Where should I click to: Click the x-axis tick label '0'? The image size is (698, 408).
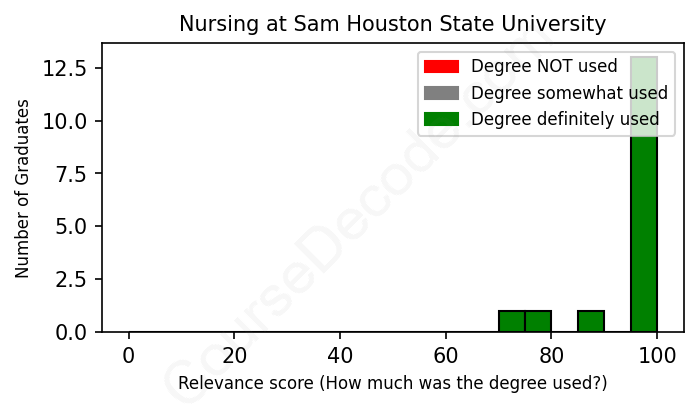click(128, 355)
